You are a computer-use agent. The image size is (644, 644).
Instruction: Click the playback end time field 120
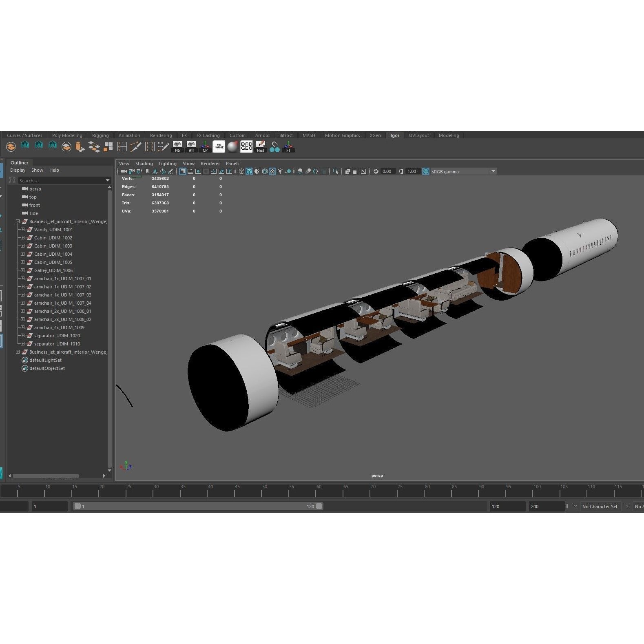pos(507,506)
